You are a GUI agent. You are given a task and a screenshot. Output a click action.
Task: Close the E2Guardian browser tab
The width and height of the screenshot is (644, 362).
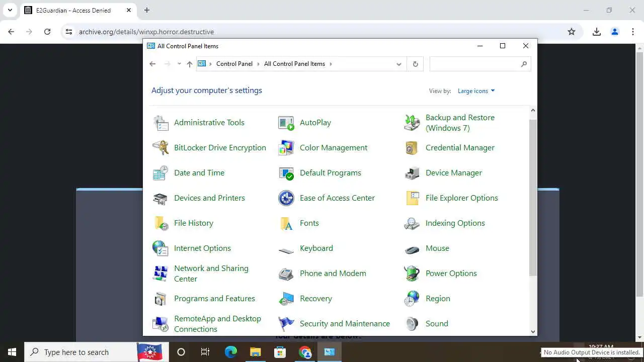129,10
